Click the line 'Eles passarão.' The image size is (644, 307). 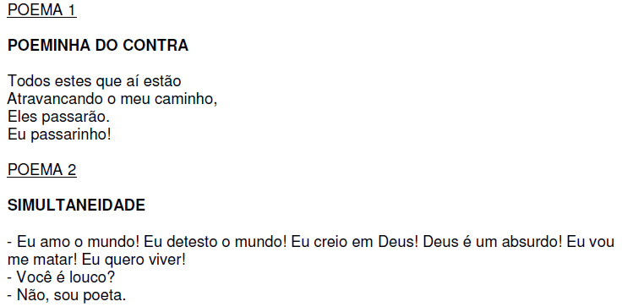tap(58, 117)
